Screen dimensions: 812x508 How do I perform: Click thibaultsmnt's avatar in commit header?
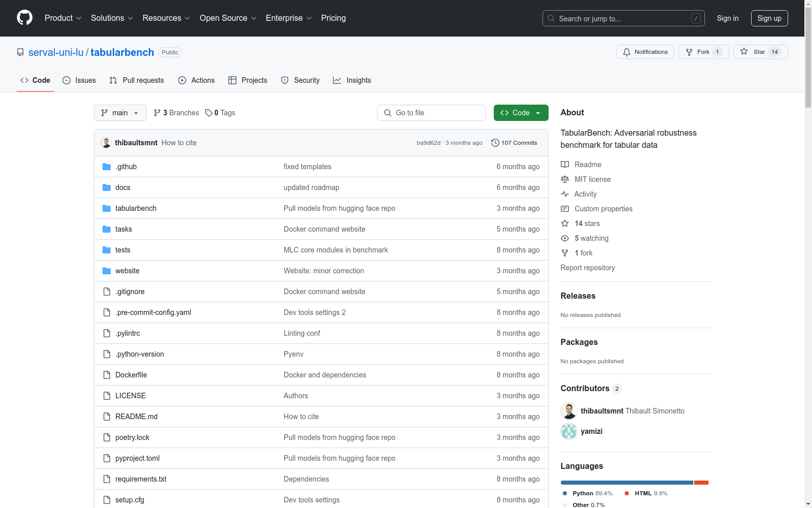[x=106, y=143]
